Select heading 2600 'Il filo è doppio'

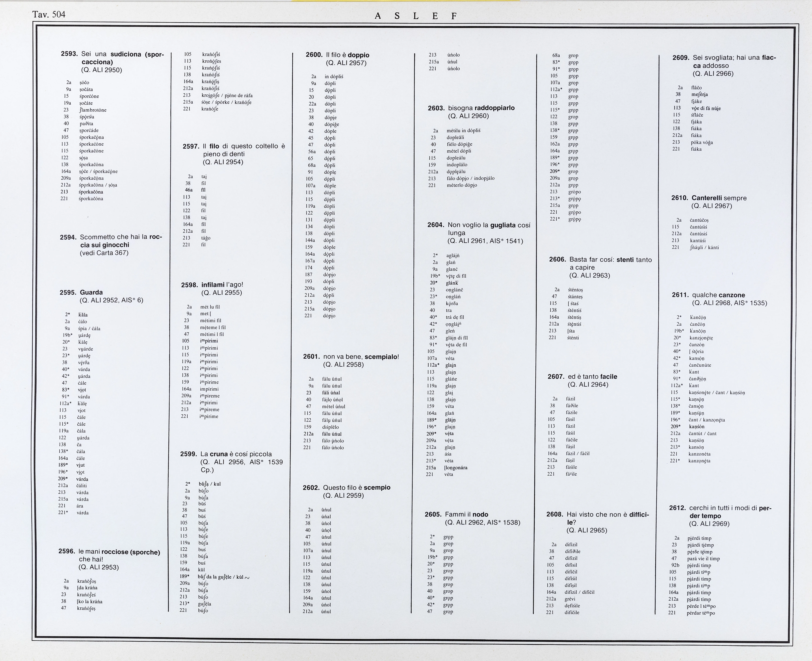tap(337, 55)
